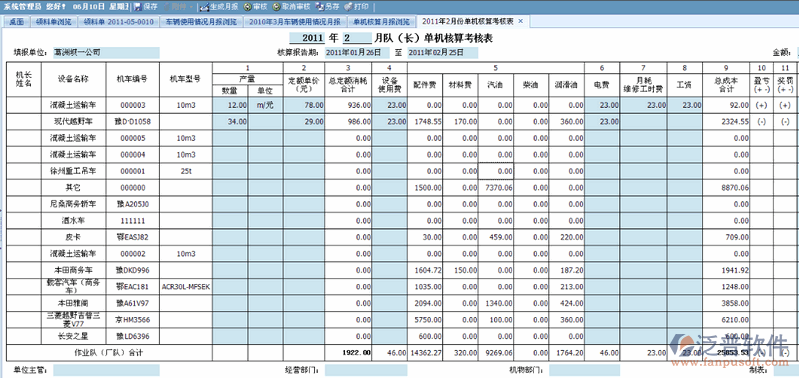Click the 审核 approve icon

pyautogui.click(x=248, y=7)
